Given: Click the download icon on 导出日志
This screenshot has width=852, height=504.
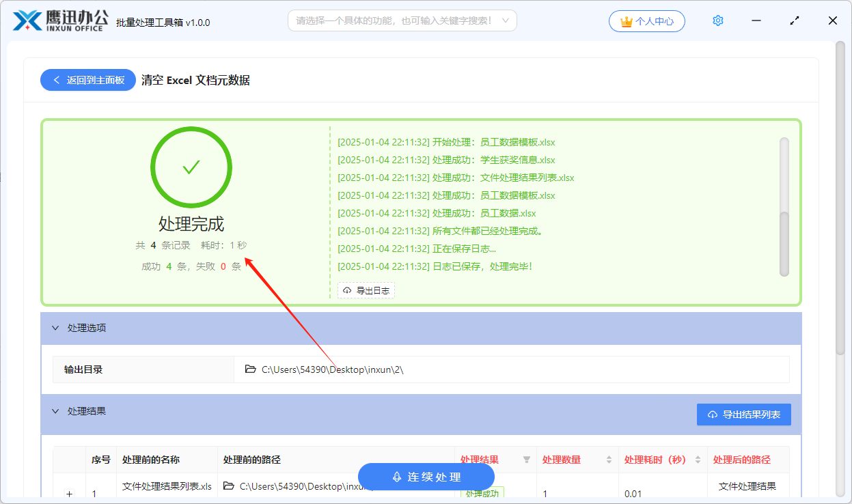Looking at the screenshot, I should [346, 290].
